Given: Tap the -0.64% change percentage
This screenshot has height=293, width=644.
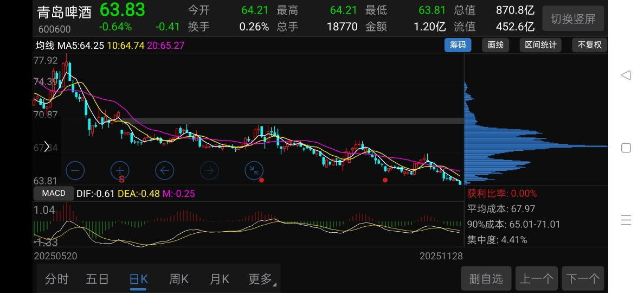Looking at the screenshot, I should click(115, 27).
